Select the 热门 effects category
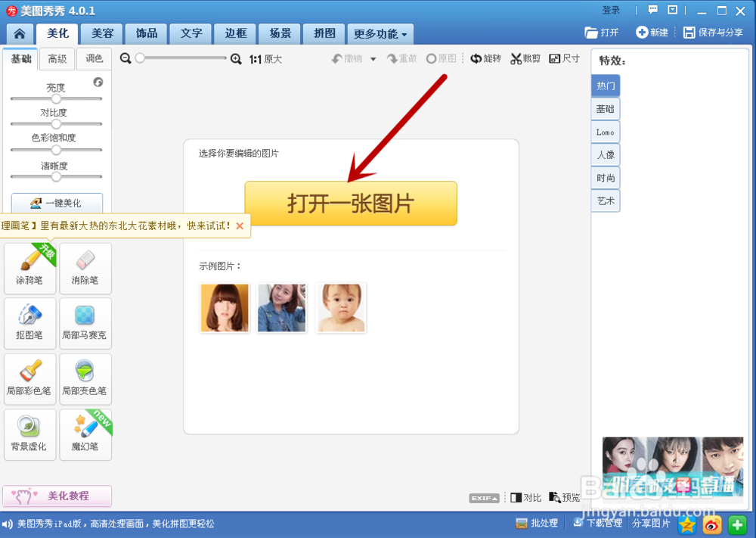This screenshot has height=538, width=756. pos(606,86)
